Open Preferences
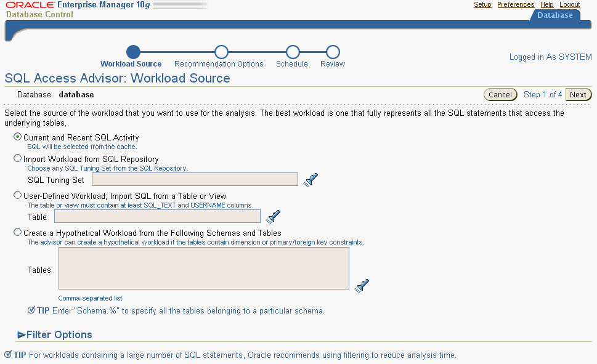 [515, 4]
